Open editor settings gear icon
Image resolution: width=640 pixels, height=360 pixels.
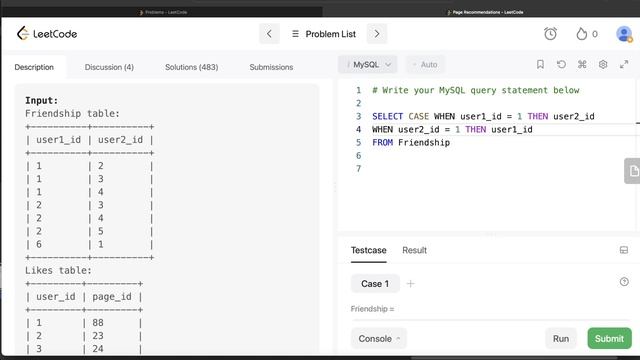(x=603, y=64)
